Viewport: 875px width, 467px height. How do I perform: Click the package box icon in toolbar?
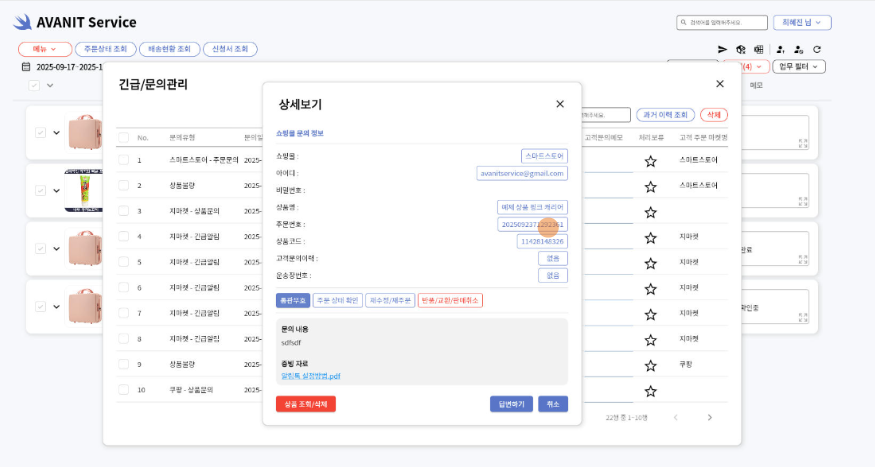[741, 49]
